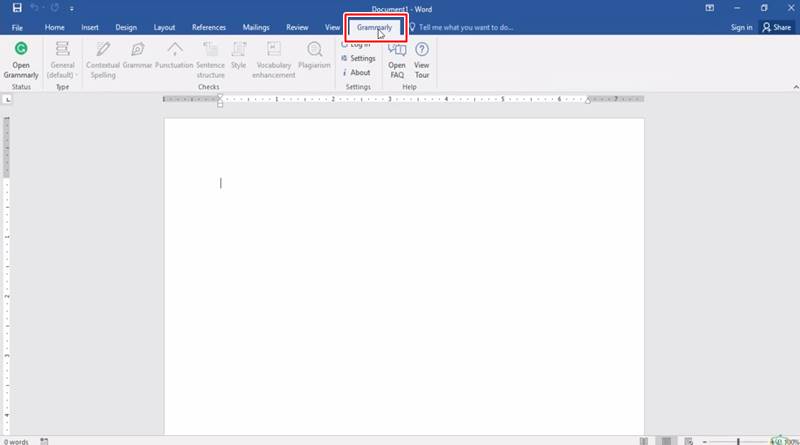
Task: Switch to the Home tab
Action: (55, 28)
